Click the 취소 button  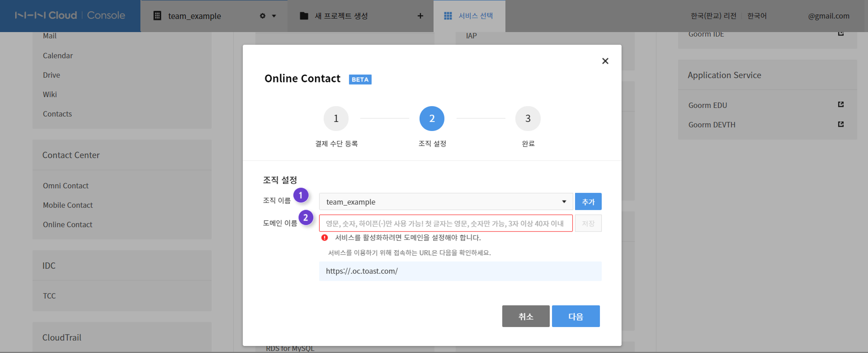pyautogui.click(x=526, y=316)
